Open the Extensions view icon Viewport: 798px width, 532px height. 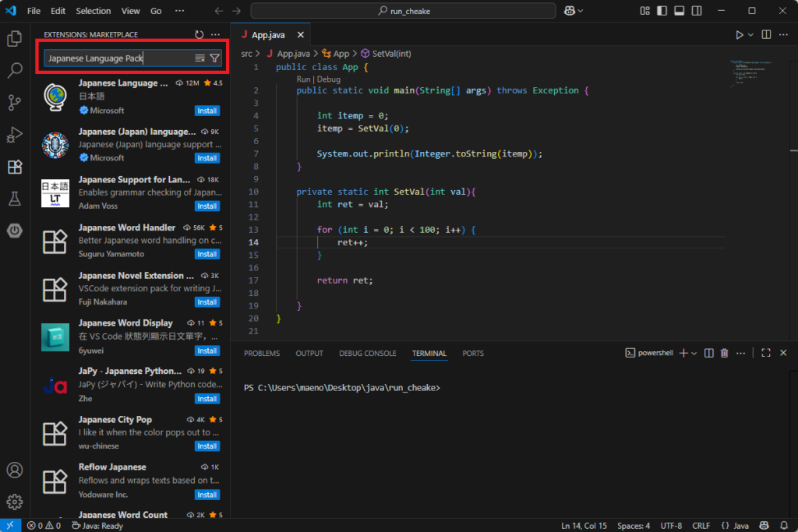15,167
